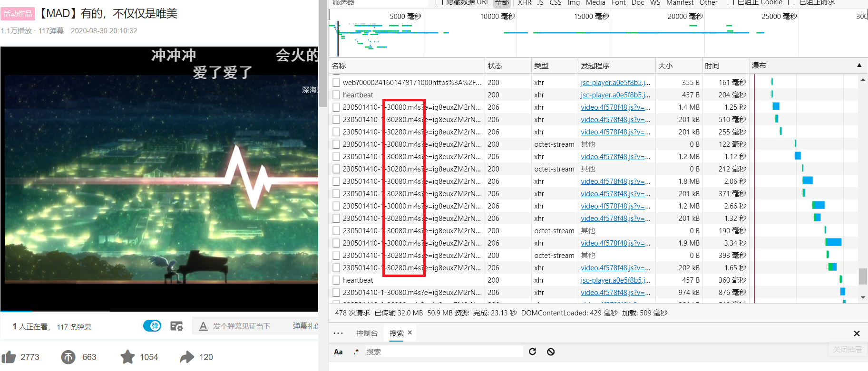Sort requests by the 类型 column header
Image resolution: width=868 pixels, height=371 pixels.
point(555,66)
